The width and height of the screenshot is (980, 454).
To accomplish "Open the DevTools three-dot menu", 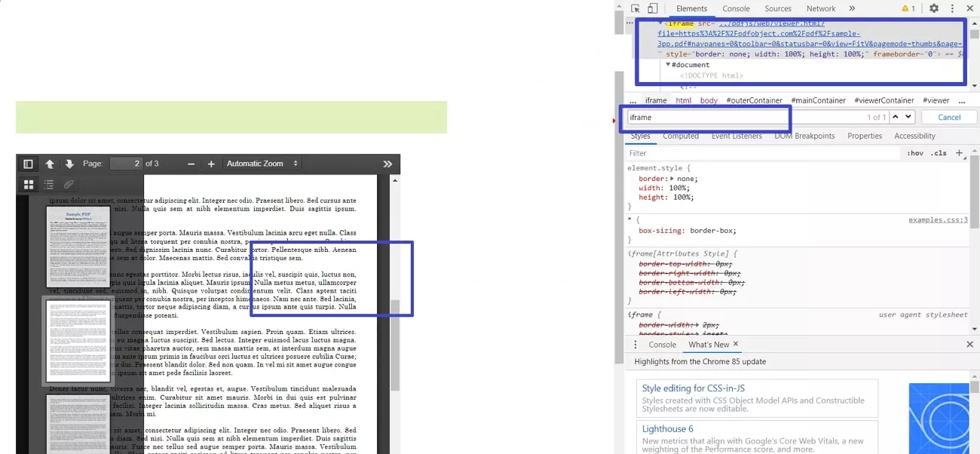I will (952, 8).
